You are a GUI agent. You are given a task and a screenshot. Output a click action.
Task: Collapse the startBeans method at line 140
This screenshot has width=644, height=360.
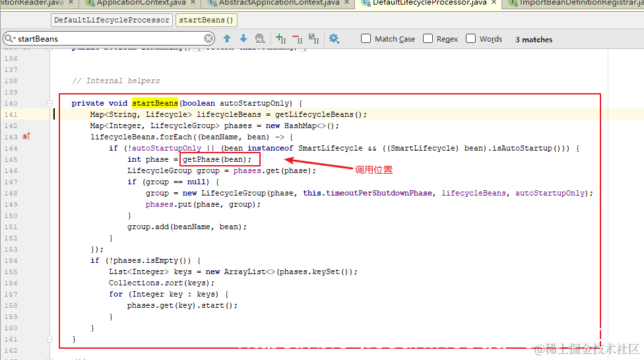pyautogui.click(x=49, y=103)
